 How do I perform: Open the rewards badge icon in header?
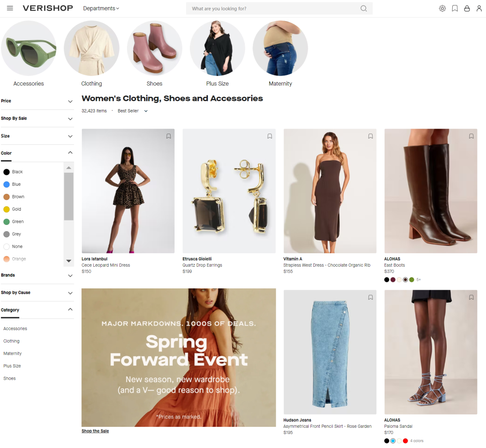coord(442,9)
